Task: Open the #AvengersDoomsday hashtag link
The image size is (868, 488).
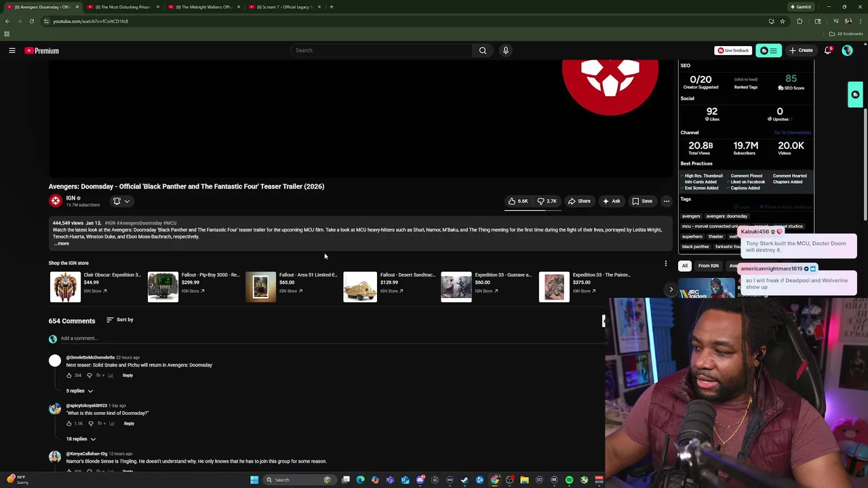Action: 139,223
